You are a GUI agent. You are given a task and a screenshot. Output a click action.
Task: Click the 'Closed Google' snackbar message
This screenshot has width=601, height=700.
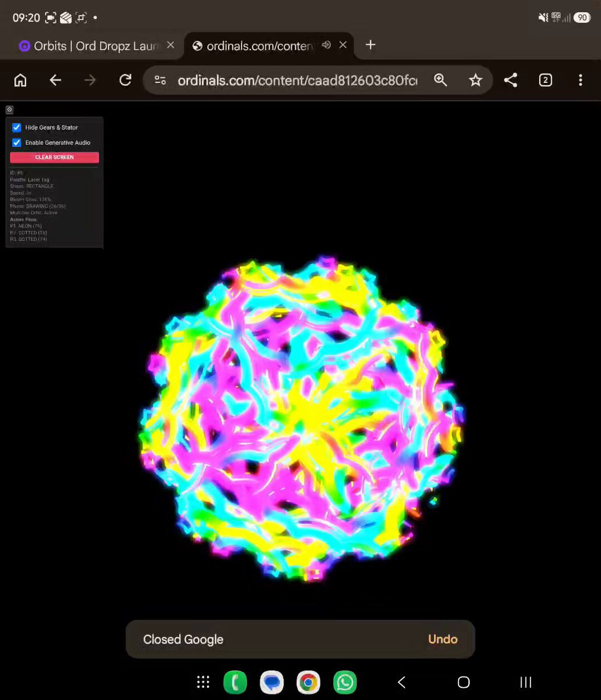183,639
